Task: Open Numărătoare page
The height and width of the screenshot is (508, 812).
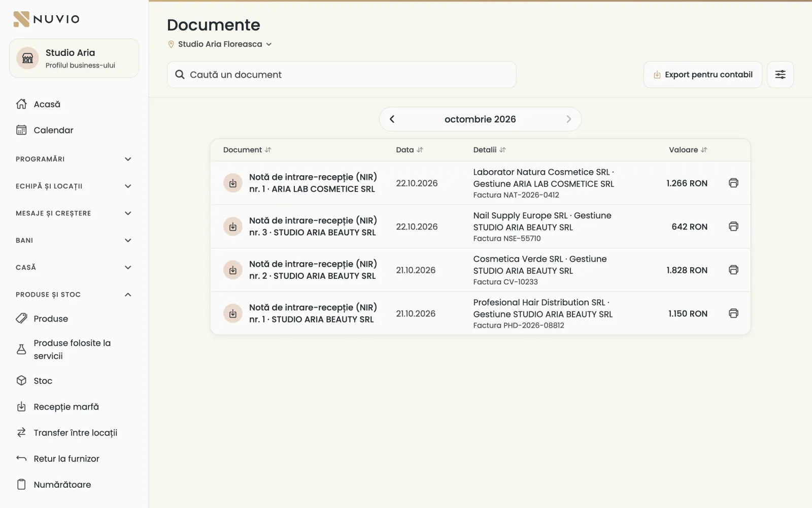Action: coord(74,485)
